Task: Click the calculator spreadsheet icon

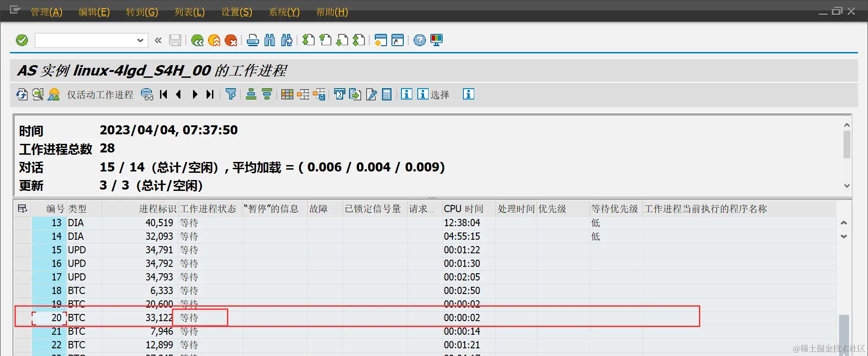Action: 387,94
